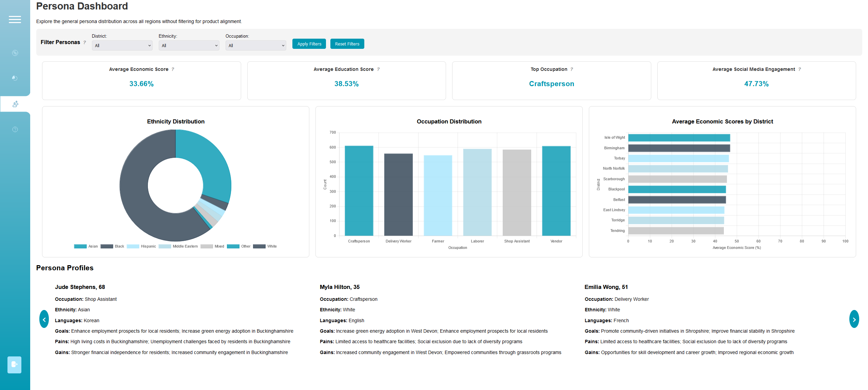Open the hamburger menu in sidebar

click(15, 19)
